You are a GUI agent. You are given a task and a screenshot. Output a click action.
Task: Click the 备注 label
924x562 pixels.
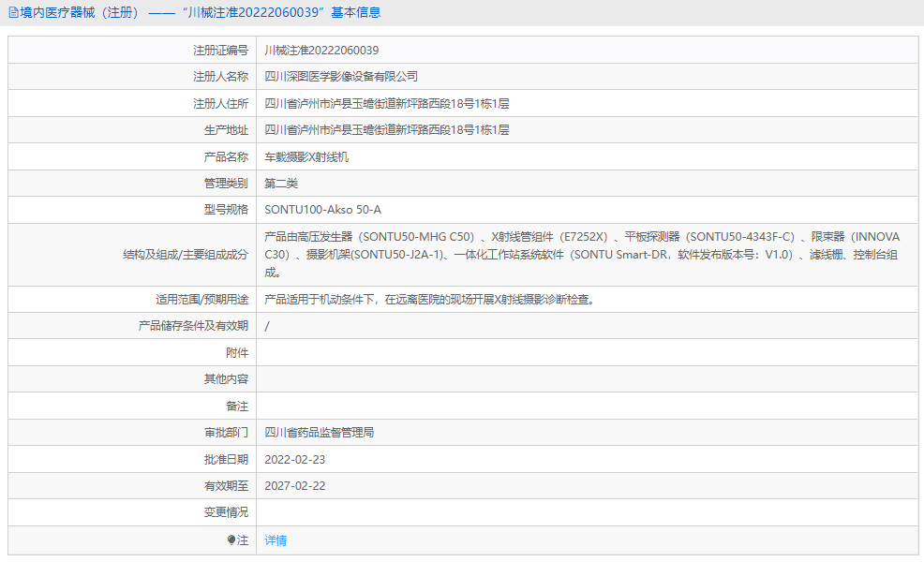pos(237,406)
